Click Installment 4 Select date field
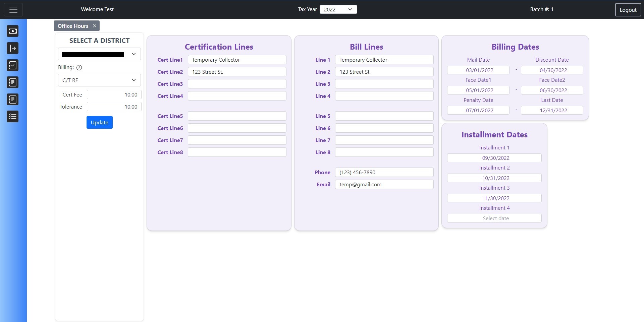Image resolution: width=644 pixels, height=322 pixels. point(494,218)
